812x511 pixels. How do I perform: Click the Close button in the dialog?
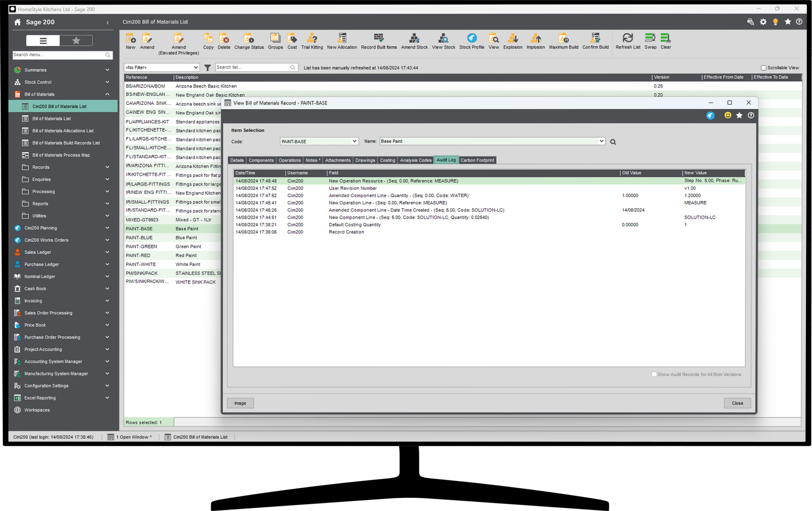(x=737, y=403)
